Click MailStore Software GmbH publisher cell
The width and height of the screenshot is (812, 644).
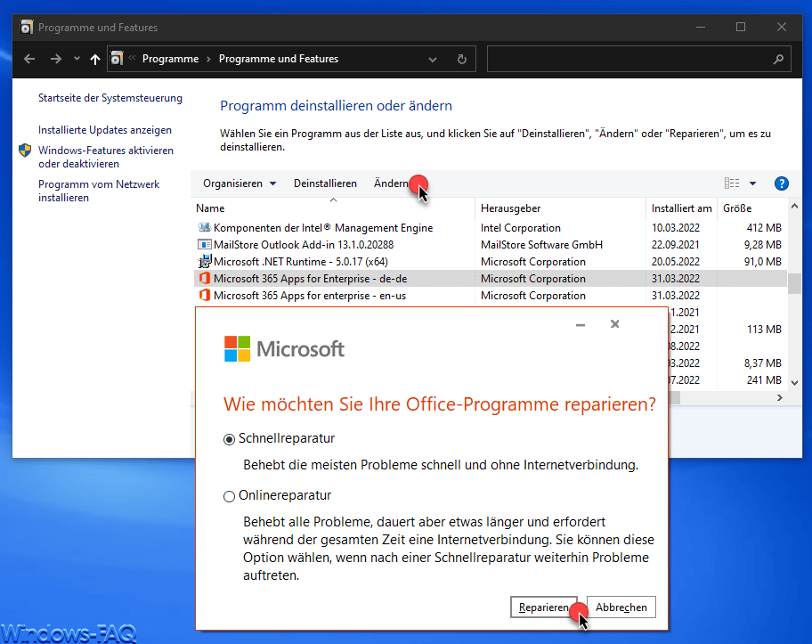[x=541, y=245]
